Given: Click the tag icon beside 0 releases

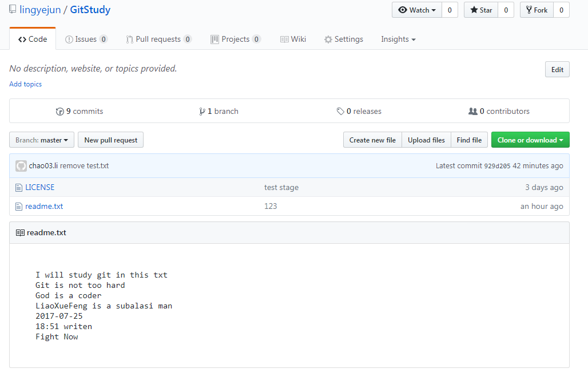Looking at the screenshot, I should (340, 112).
